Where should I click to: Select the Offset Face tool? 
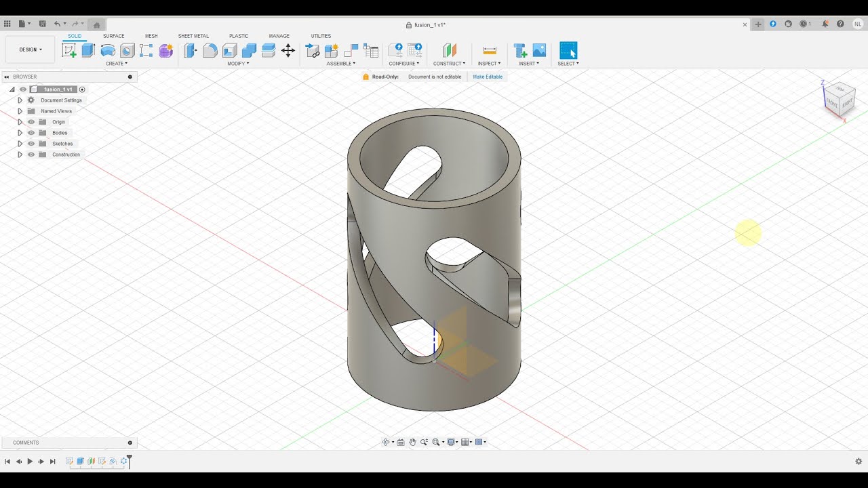(269, 50)
